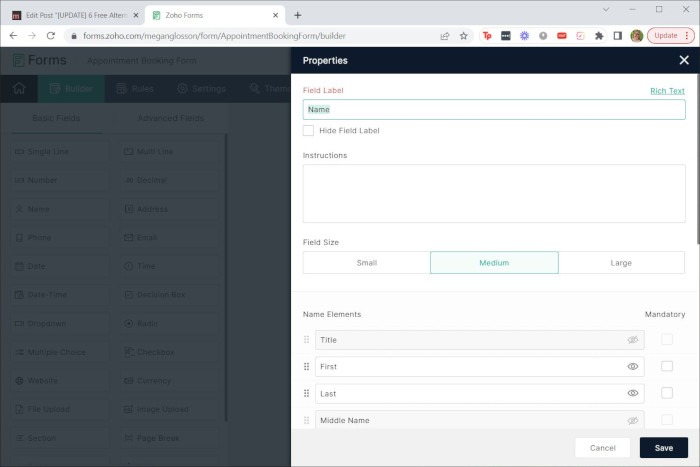The height and width of the screenshot is (467, 700).
Task: Click the Rich Text link
Action: click(667, 91)
